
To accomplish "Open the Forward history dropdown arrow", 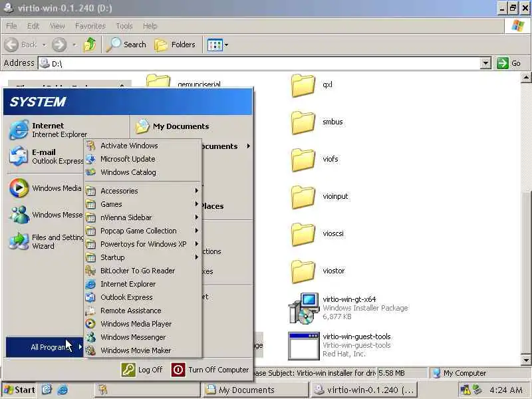I will tap(74, 45).
